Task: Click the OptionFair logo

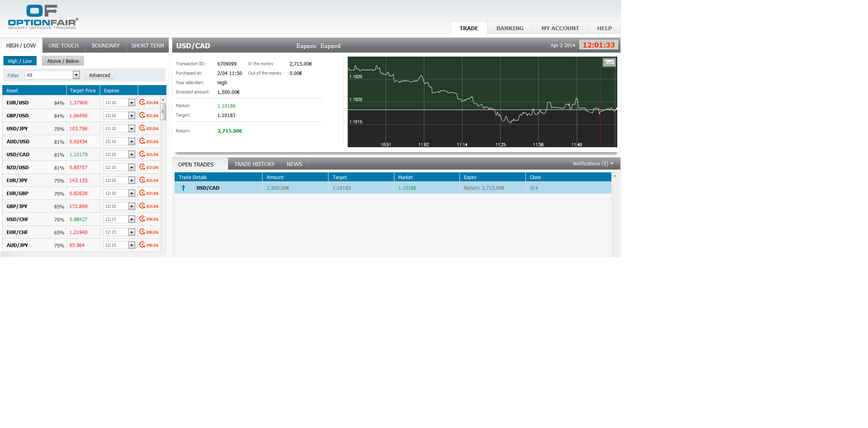Action: (x=41, y=16)
